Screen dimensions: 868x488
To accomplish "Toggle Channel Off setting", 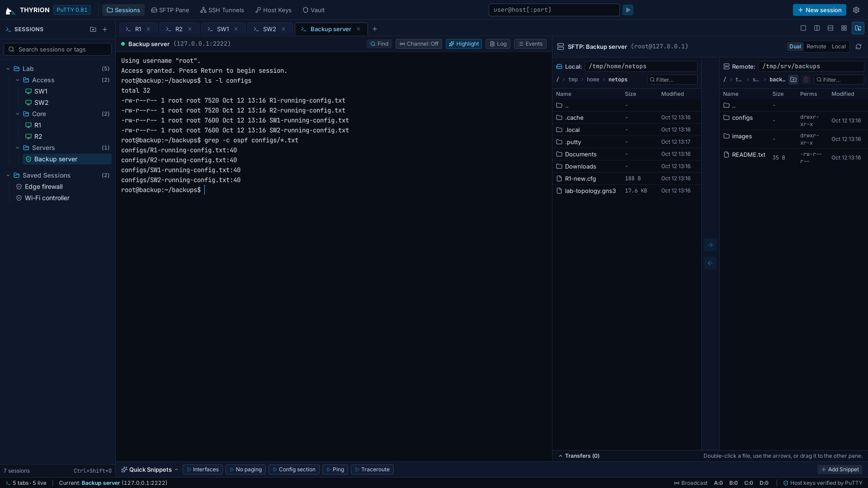I will [419, 44].
